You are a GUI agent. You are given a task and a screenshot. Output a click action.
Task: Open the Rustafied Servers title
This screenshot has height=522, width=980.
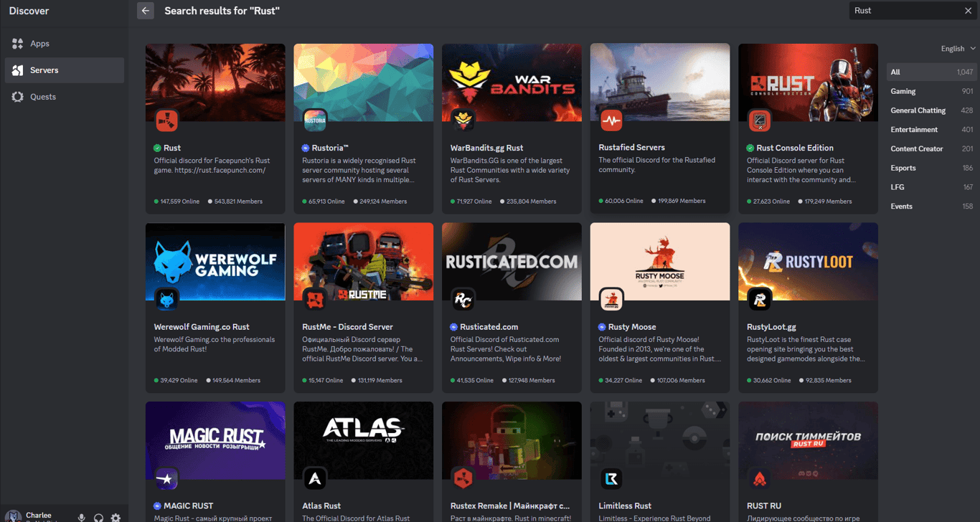632,148
